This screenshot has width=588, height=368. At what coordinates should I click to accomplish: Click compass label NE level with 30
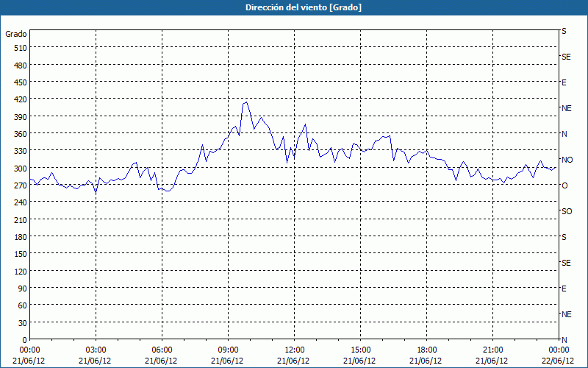point(566,314)
